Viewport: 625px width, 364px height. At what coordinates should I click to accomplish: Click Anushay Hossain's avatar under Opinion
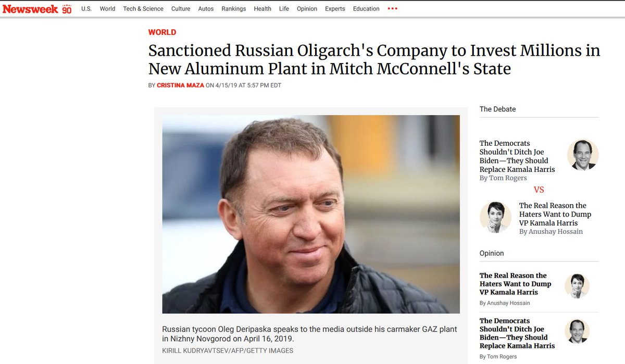pos(577,285)
